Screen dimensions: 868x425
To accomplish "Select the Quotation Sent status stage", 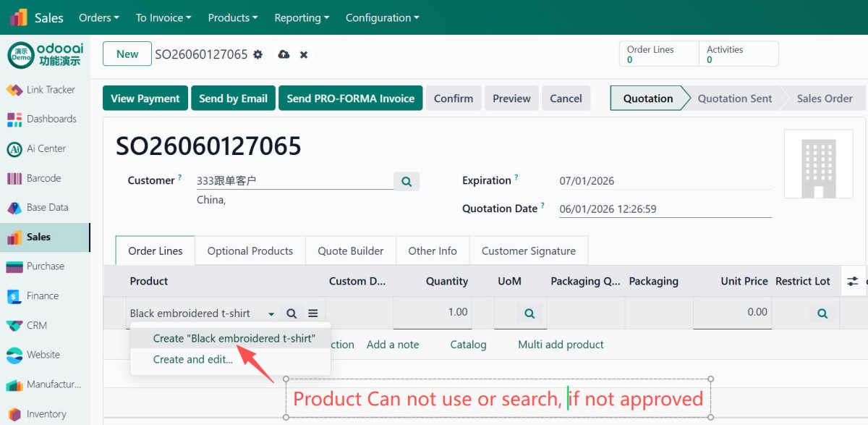I will (735, 98).
